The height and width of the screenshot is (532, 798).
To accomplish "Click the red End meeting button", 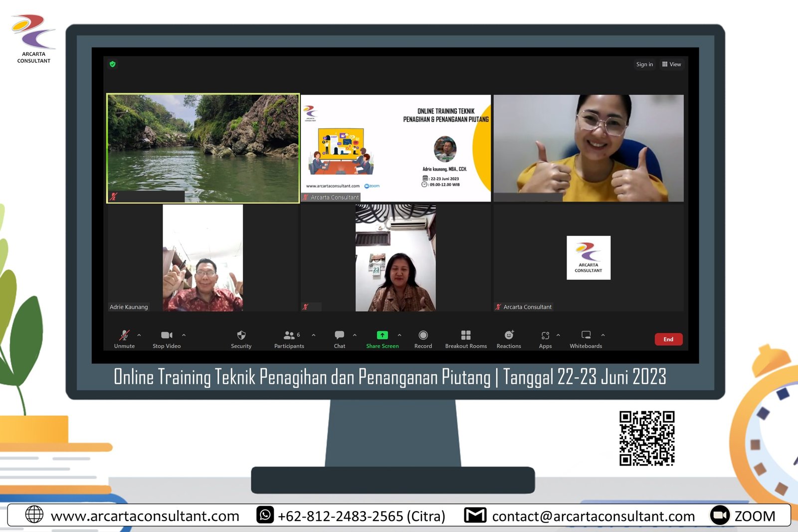I will pos(668,339).
